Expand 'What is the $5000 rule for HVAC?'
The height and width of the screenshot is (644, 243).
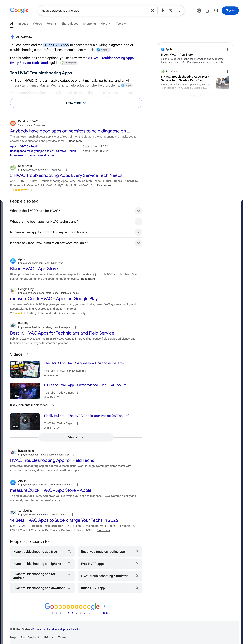point(76,211)
